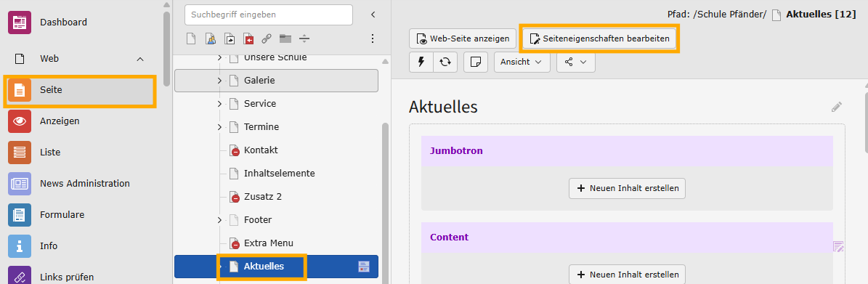This screenshot has height=284, width=868.
Task: Select the shortcut page type icon
Action: (x=230, y=38)
